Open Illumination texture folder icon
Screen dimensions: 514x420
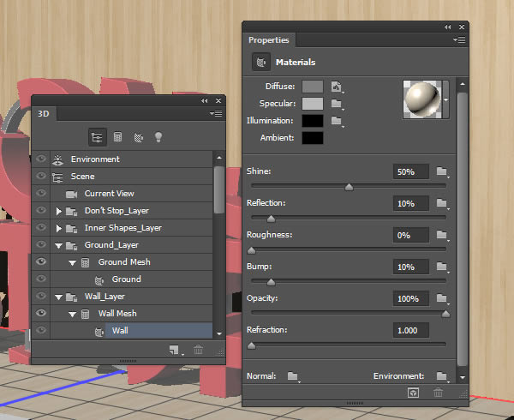click(337, 121)
